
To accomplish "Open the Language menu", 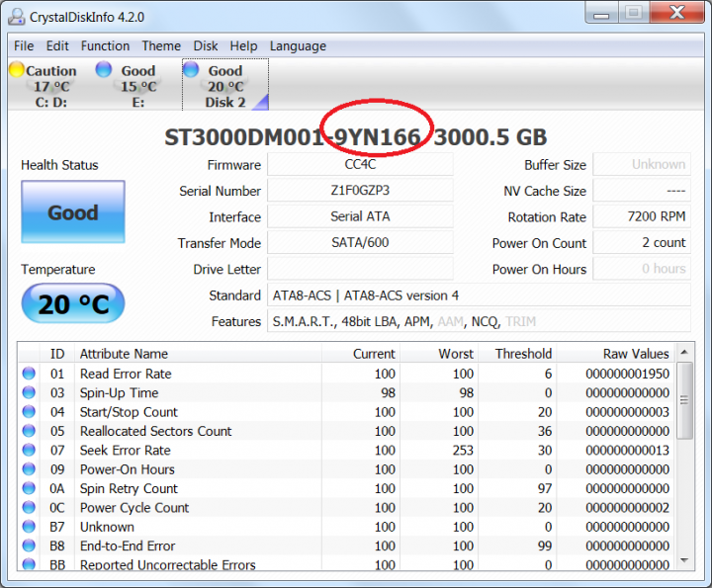I will [298, 45].
